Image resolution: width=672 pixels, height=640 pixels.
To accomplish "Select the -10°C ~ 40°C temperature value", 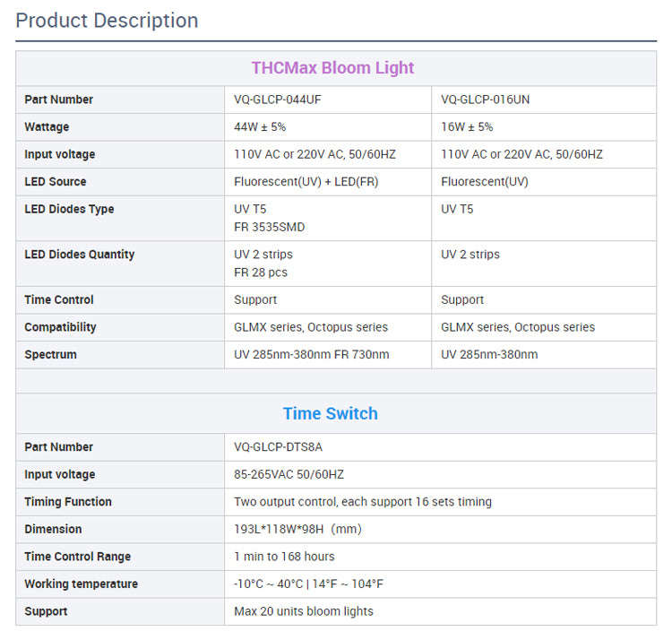I will [308, 584].
